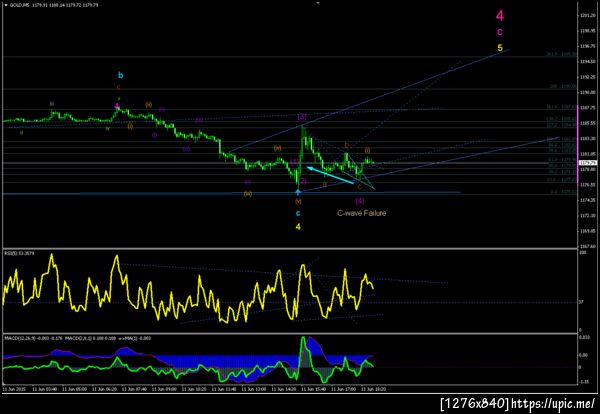600x414 pixels.
Task: Click the C-wave Failure annotation text
Action: (362, 213)
